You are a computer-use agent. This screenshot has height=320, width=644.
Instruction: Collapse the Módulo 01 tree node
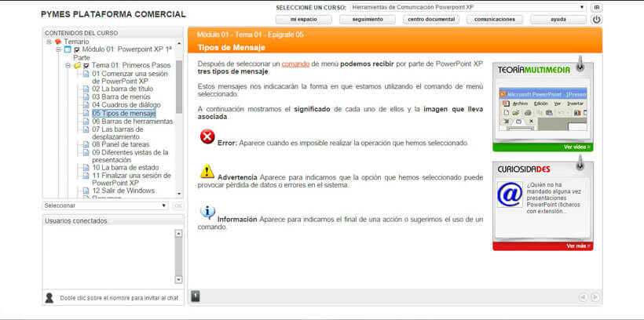tap(58, 49)
